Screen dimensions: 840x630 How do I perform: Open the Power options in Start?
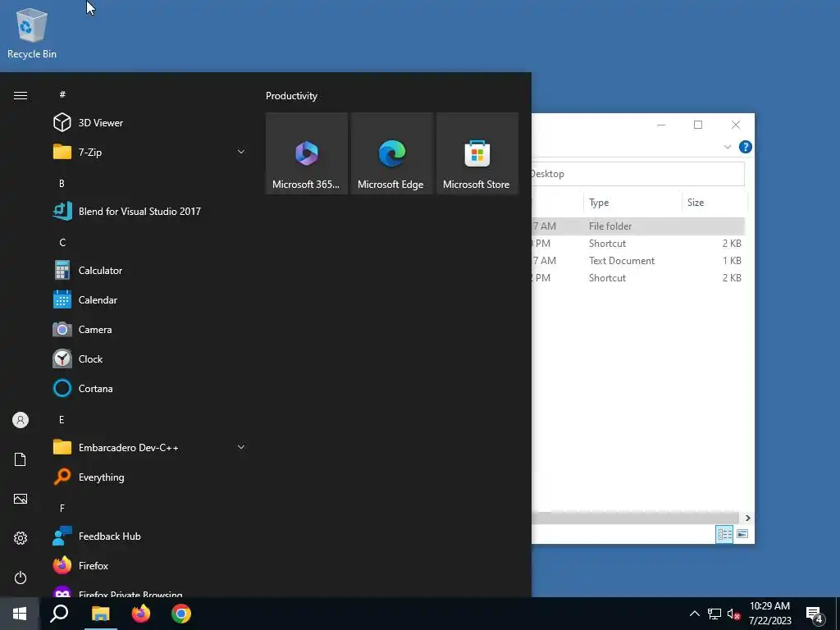tap(21, 577)
